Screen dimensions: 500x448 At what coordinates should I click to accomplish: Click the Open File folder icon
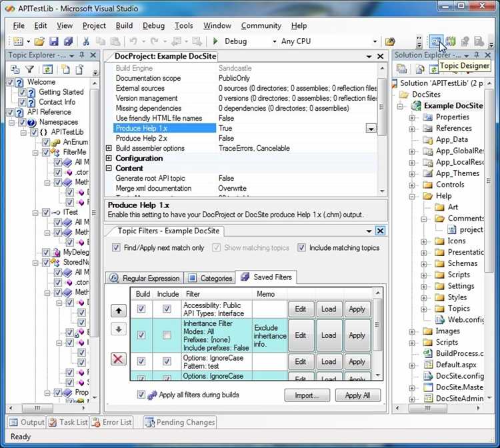pyautogui.click(x=39, y=41)
